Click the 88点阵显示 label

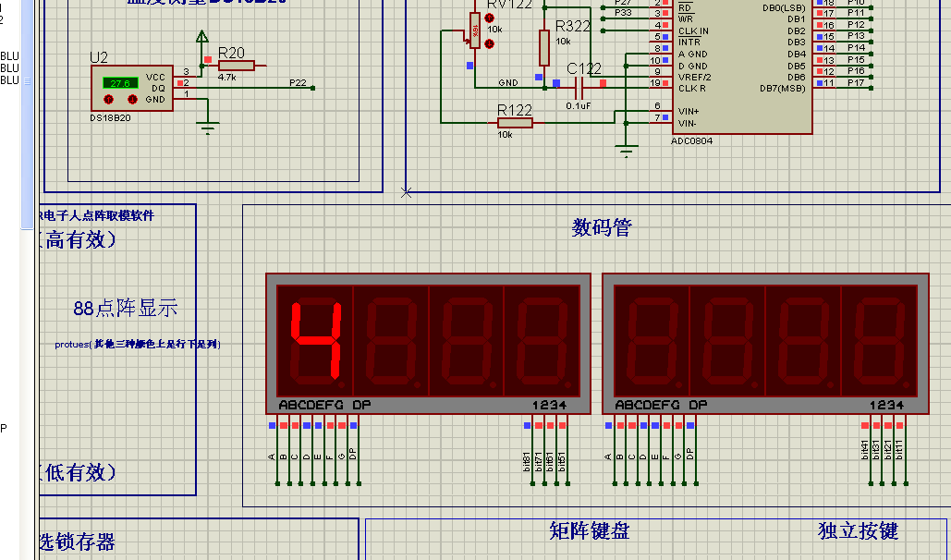[x=126, y=309]
